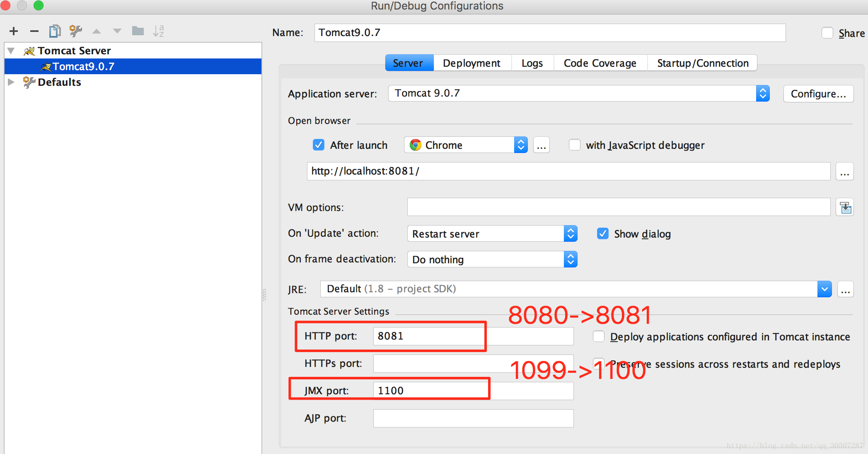Switch to the Deployment tab
This screenshot has height=454, width=868.
click(x=471, y=63)
